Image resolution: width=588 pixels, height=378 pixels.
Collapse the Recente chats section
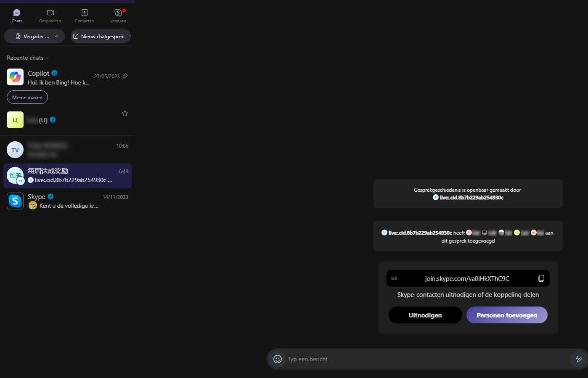[x=28, y=58]
